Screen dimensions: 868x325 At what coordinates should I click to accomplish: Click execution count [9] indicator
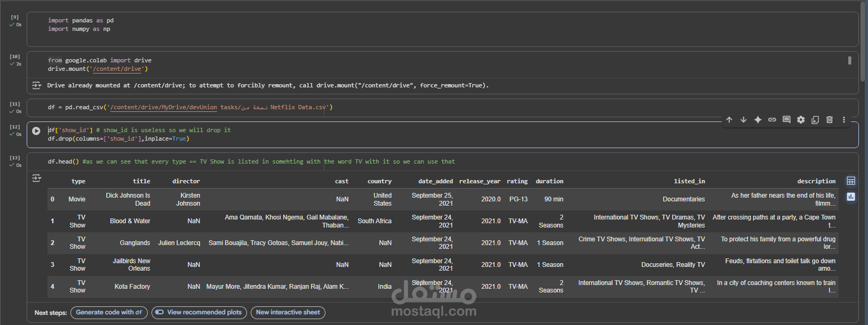click(x=15, y=17)
